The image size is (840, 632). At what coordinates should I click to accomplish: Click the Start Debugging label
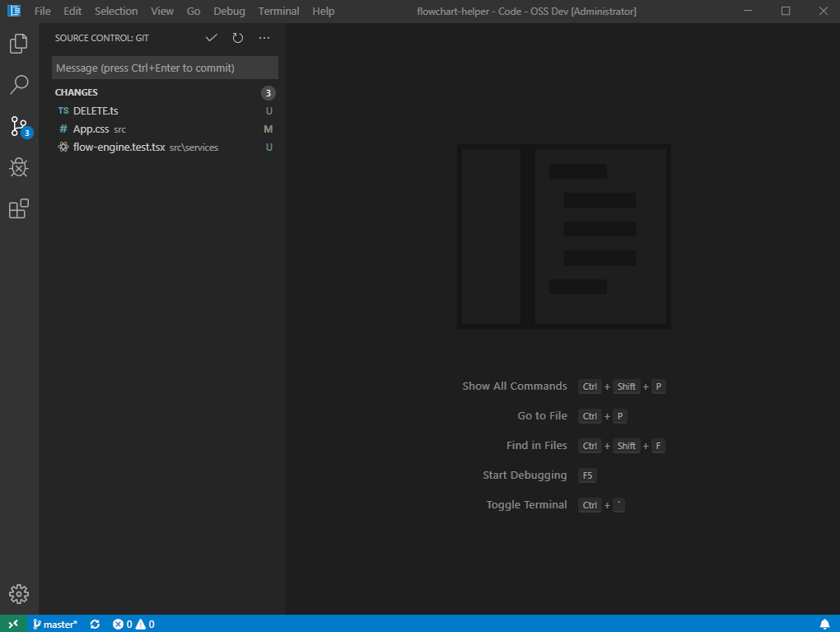click(x=525, y=475)
